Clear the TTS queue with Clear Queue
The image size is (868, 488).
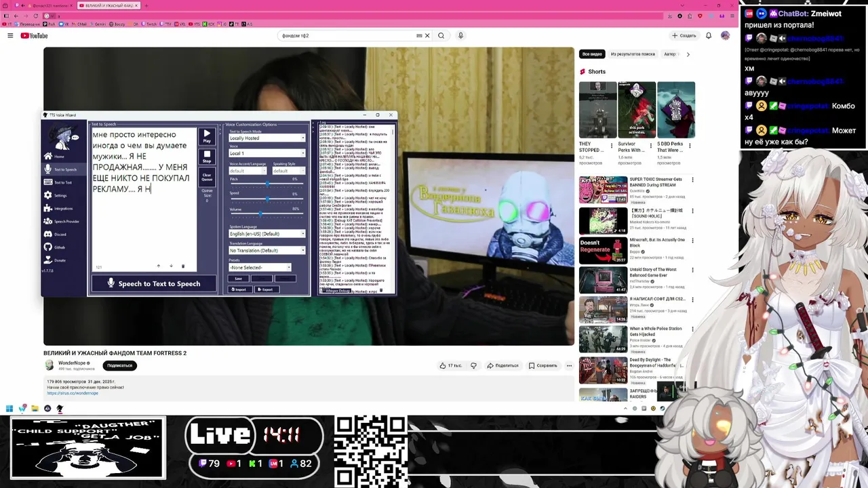click(x=207, y=178)
